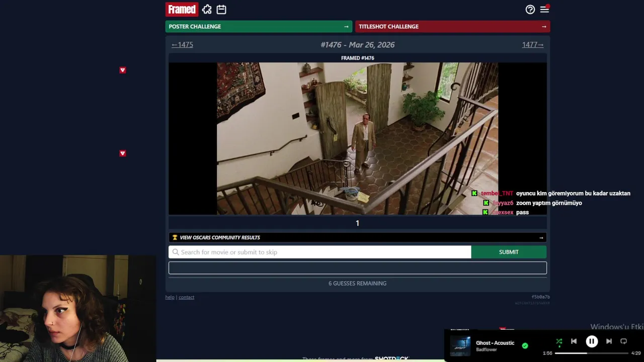This screenshot has height=362, width=644.
Task: Go to next puzzle 1477
Action: (x=533, y=45)
